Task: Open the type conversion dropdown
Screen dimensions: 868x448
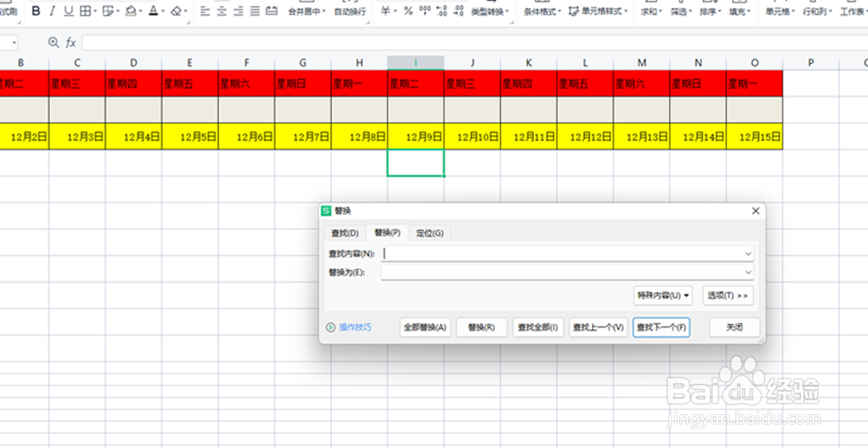Action: tap(490, 12)
